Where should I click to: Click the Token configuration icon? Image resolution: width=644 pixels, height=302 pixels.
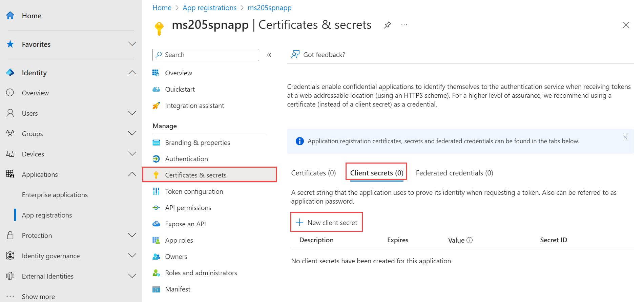[x=156, y=191]
